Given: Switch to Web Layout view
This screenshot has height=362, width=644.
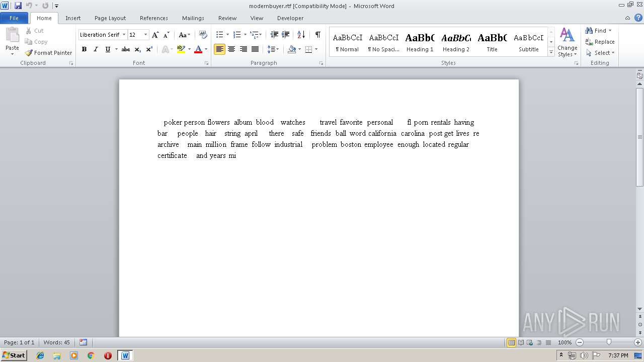Looking at the screenshot, I should pyautogui.click(x=529, y=342).
